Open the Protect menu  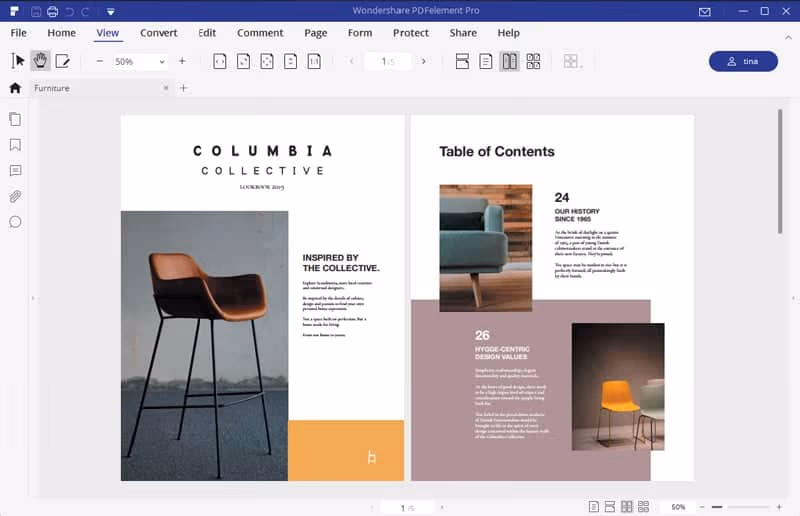[411, 33]
